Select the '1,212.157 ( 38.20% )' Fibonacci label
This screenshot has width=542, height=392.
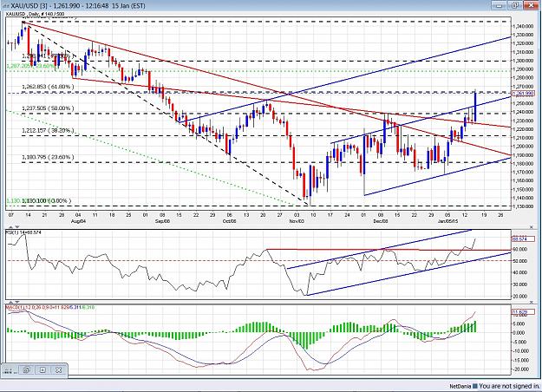click(x=48, y=131)
